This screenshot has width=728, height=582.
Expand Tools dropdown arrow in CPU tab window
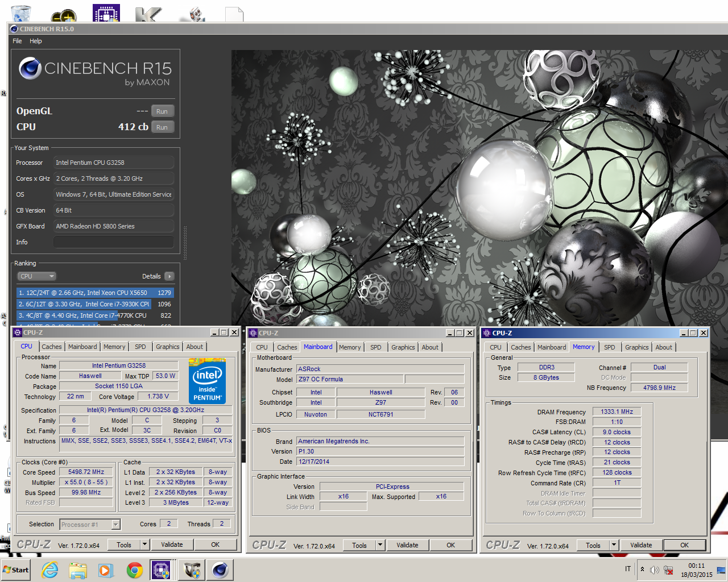coord(144,544)
